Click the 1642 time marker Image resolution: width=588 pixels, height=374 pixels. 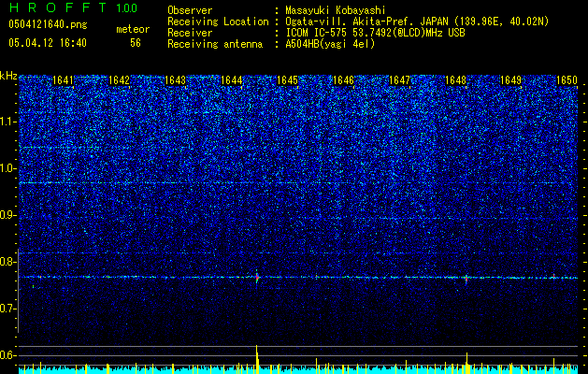click(x=119, y=80)
